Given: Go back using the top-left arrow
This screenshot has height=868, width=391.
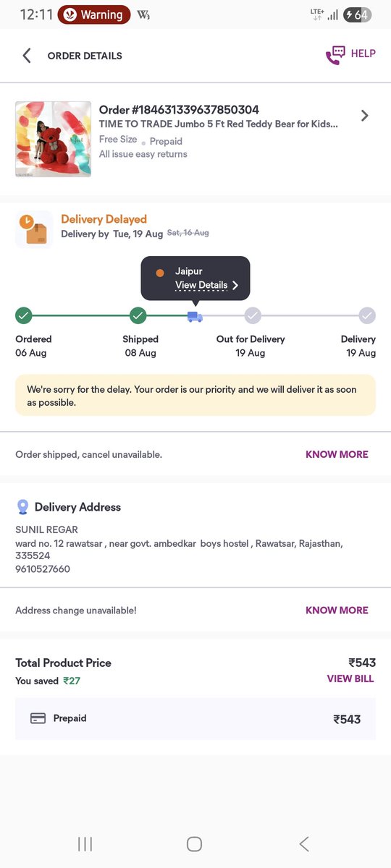Looking at the screenshot, I should coord(27,56).
